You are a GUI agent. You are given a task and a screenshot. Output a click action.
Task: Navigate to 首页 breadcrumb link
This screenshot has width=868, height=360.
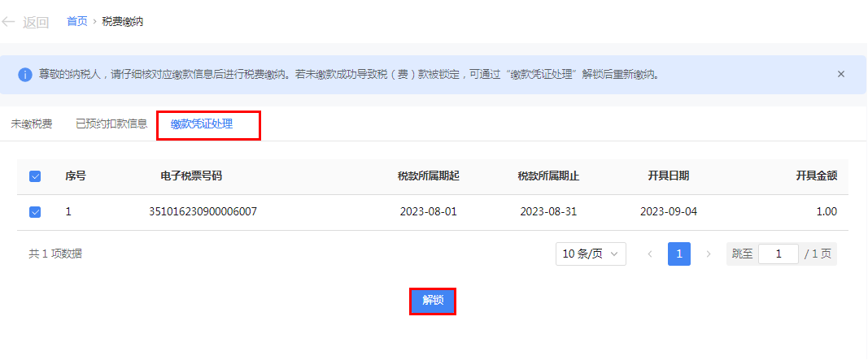tap(77, 22)
